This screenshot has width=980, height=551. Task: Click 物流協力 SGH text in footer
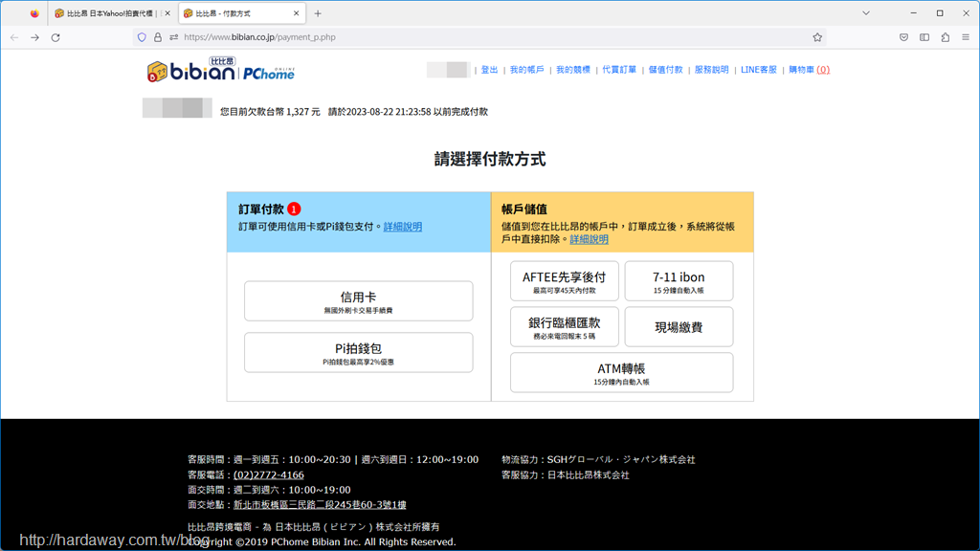point(598,460)
